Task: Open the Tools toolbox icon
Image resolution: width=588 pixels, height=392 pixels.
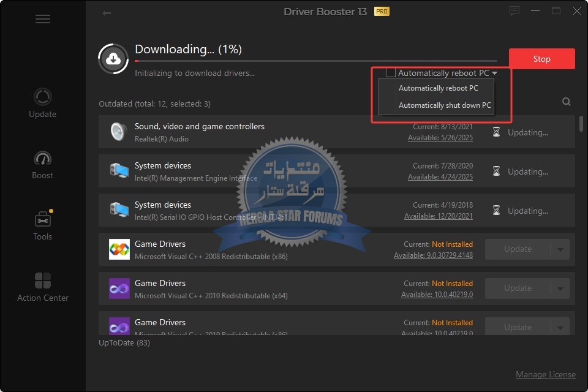Action: 43,219
